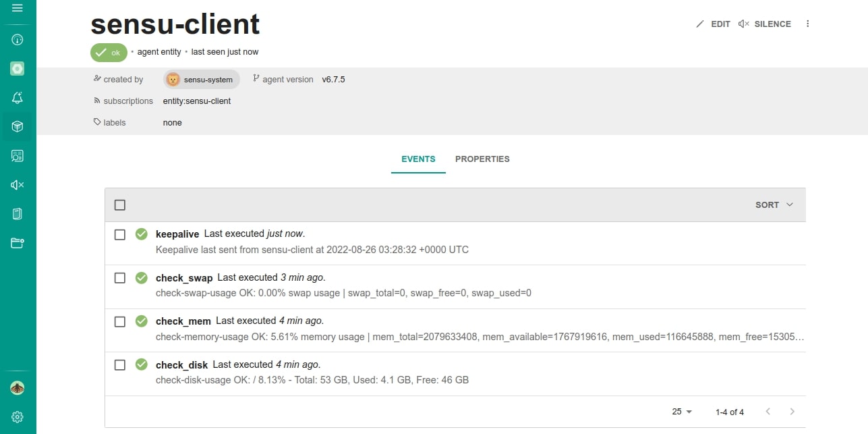Image resolution: width=868 pixels, height=434 pixels.
Task: Open the 25 rows-per-page dropdown
Action: pyautogui.click(x=683, y=412)
